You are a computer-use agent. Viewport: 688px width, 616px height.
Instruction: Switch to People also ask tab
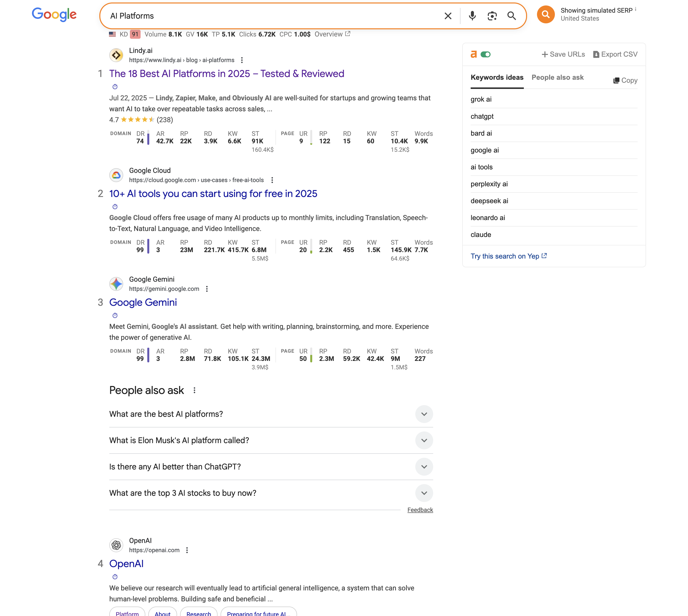[x=557, y=77]
